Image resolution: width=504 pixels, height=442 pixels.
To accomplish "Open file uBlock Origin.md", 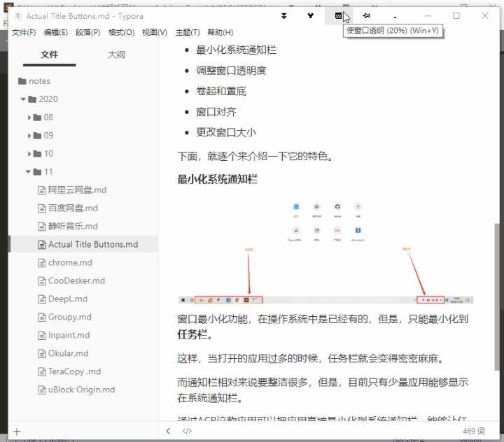I will click(76, 390).
